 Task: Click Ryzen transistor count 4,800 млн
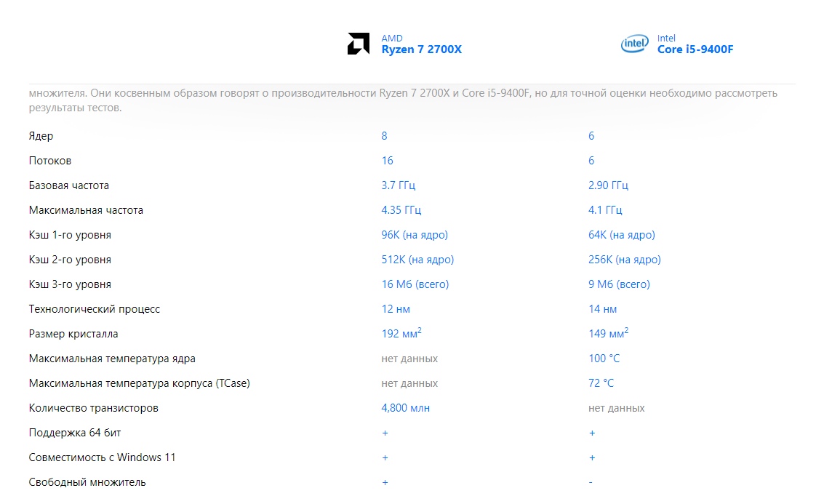tap(405, 408)
